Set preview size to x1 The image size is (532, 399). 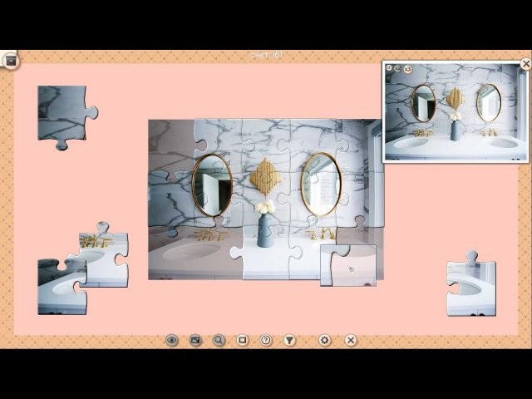[389, 68]
